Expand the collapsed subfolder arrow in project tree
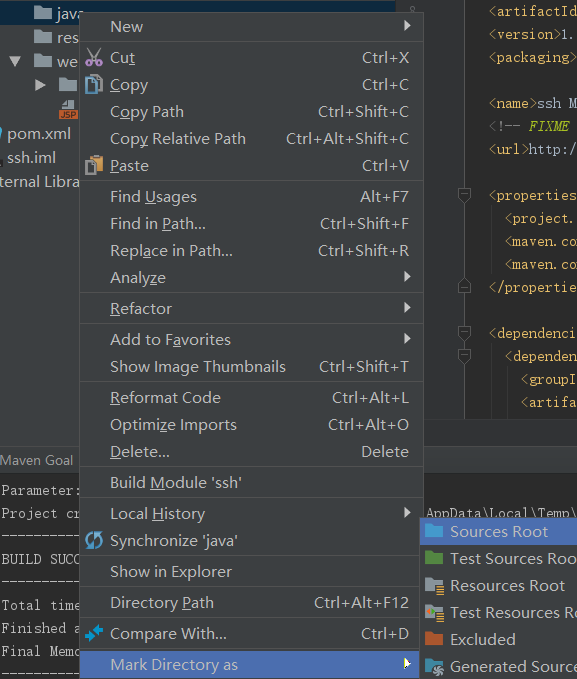577x679 pixels. tap(40, 85)
